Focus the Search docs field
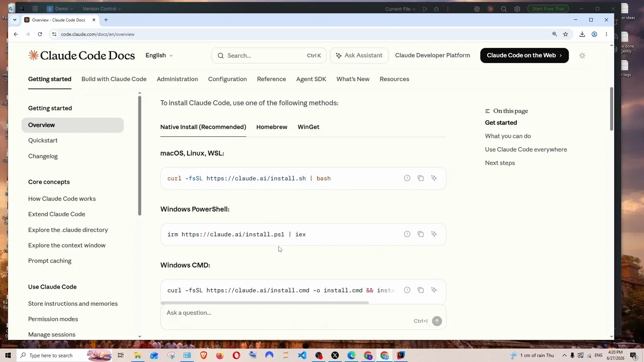Viewport: 644px width, 362px height. [x=268, y=56]
